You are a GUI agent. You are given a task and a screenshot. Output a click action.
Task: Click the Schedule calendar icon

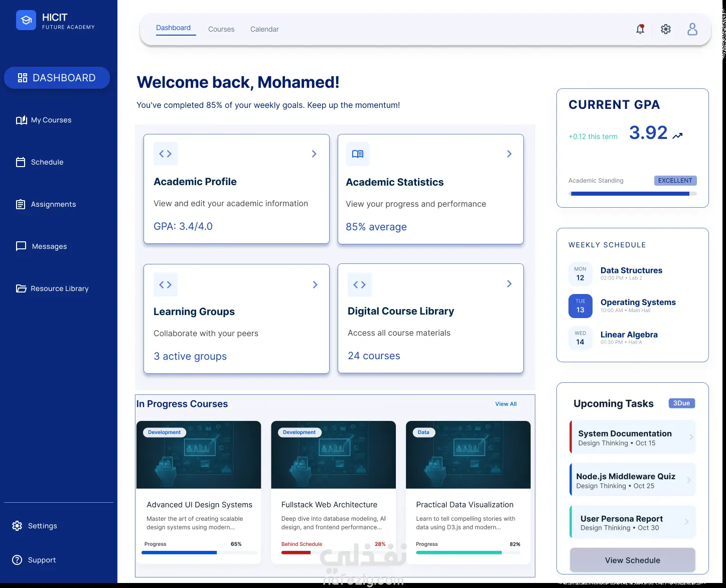click(x=21, y=162)
